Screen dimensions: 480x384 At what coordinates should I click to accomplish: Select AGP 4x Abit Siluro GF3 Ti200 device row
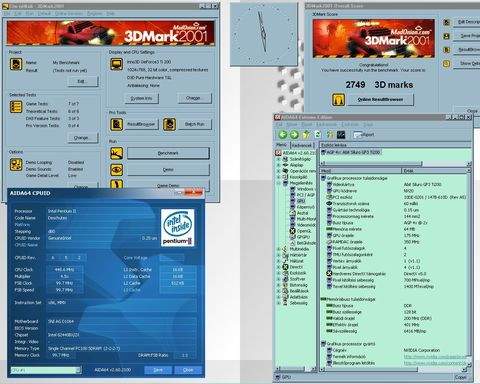click(351, 152)
